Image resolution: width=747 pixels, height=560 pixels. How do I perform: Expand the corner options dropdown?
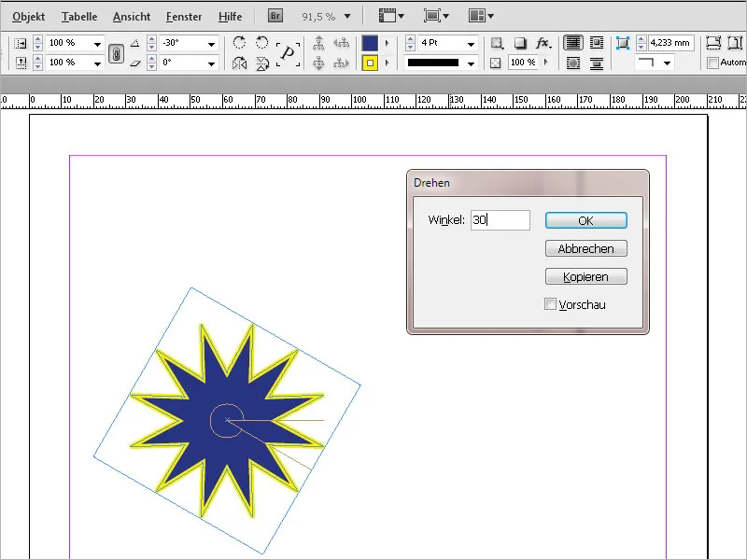[668, 62]
